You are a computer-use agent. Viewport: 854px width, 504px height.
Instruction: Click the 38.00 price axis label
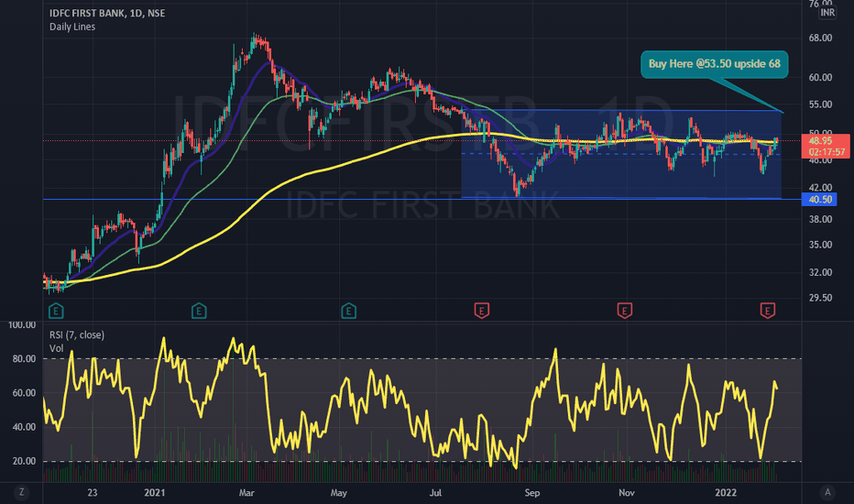click(820, 220)
